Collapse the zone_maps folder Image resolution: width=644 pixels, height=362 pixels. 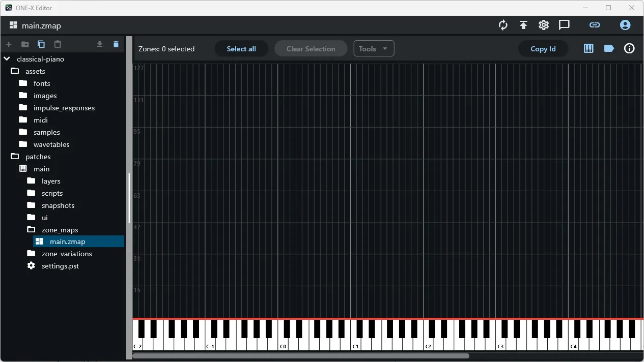click(32, 230)
